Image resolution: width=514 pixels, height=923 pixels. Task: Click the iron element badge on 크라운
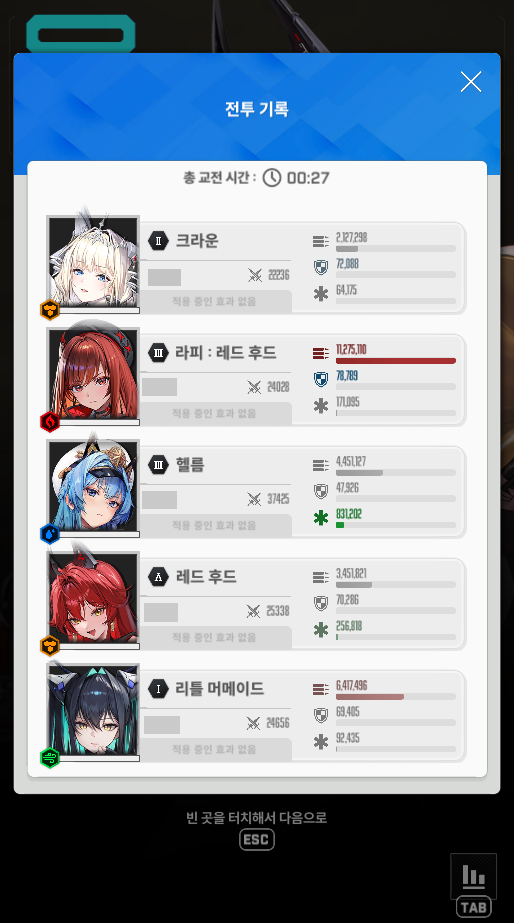[49, 310]
